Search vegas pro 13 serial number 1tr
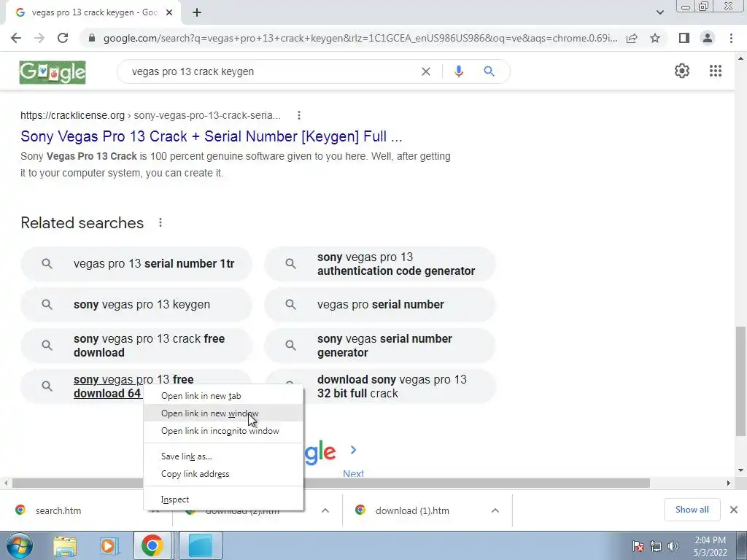Viewport: 747px width, 560px height. [136, 264]
